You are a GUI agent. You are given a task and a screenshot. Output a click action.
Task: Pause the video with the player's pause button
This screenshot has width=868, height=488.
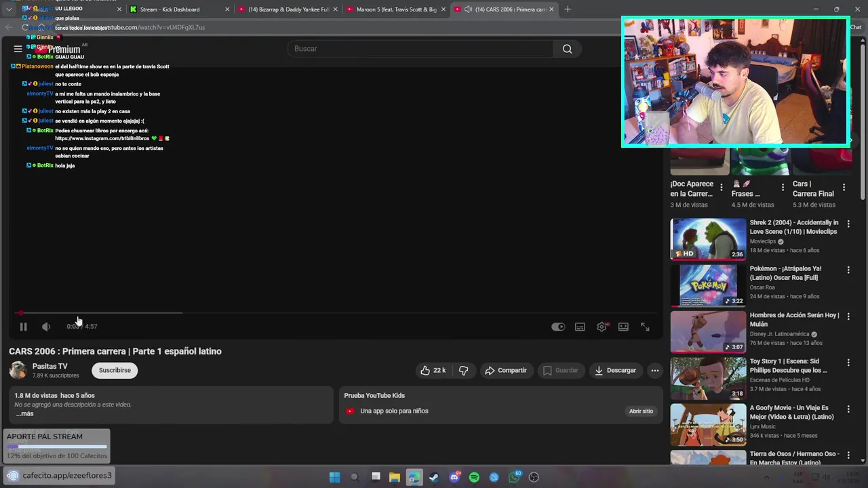tap(23, 327)
